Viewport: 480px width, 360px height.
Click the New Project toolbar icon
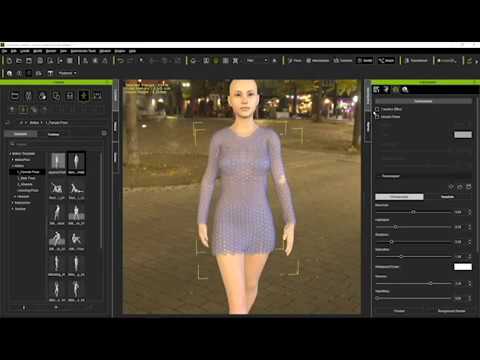(9, 60)
